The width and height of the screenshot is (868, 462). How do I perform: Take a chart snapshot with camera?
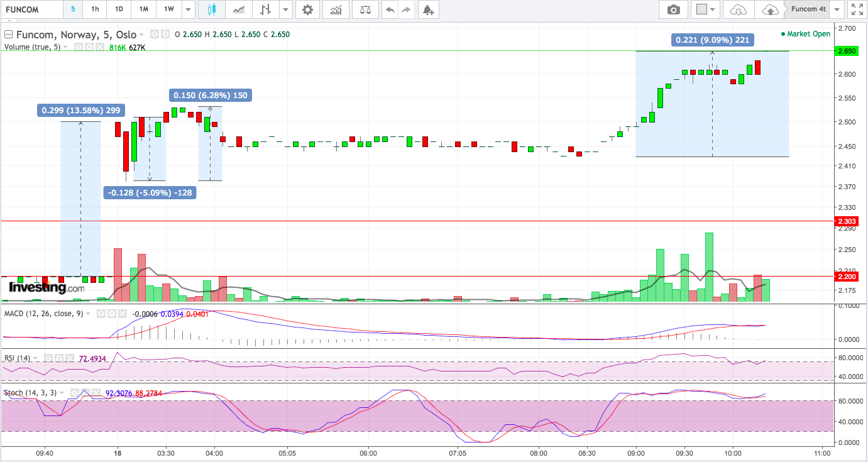(674, 9)
